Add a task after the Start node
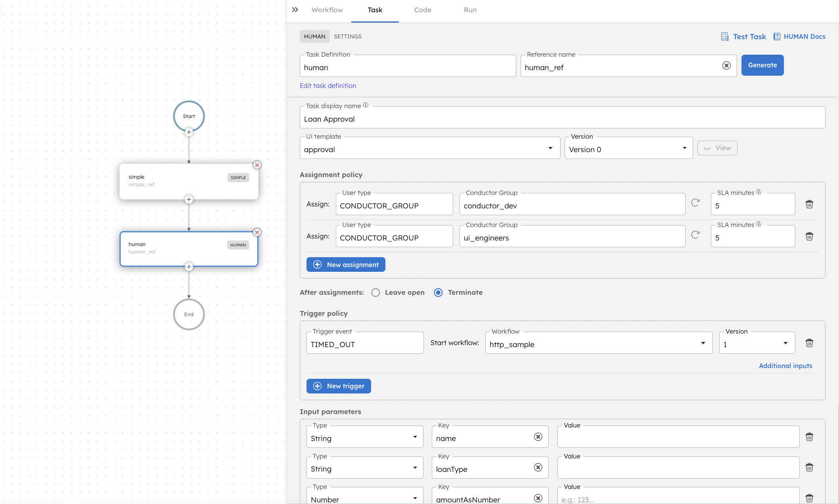839x504 pixels. [189, 132]
